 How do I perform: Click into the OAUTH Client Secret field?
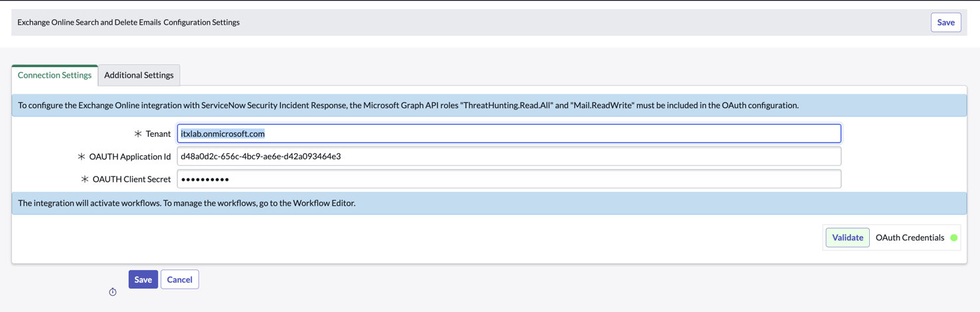coord(509,179)
